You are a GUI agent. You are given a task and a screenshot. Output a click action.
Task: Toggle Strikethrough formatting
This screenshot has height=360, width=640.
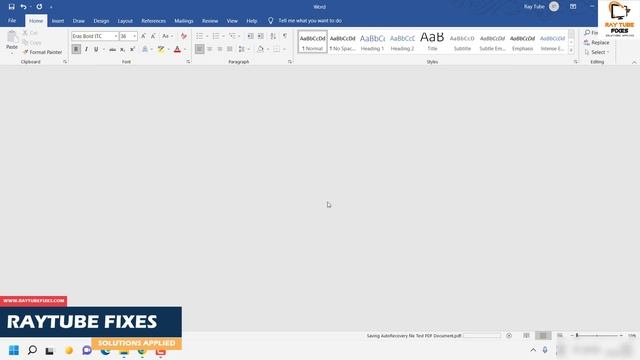click(x=112, y=49)
